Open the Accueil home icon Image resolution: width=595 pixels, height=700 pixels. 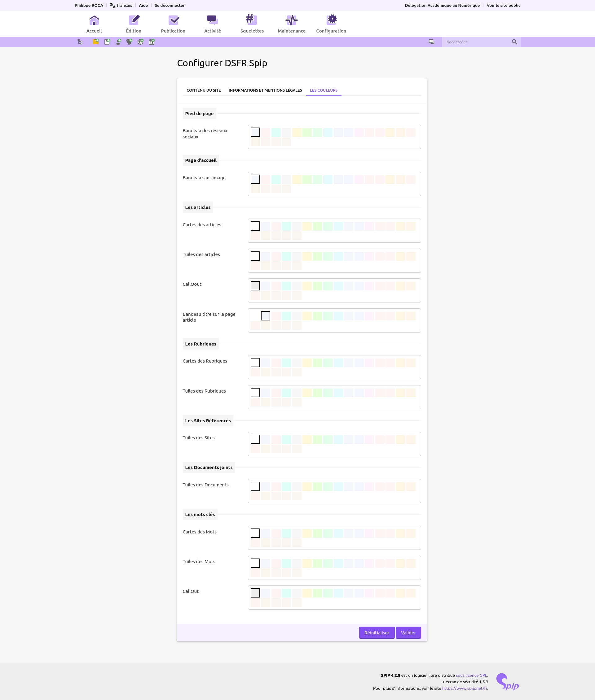click(94, 20)
